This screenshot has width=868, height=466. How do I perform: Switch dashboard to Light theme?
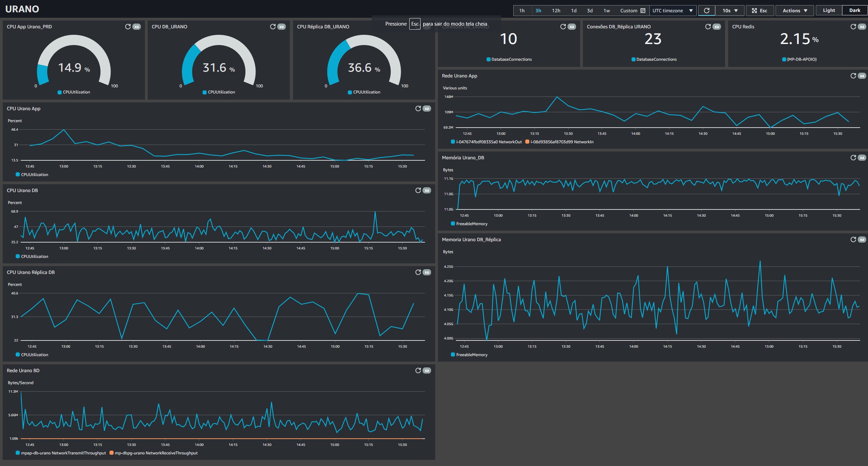pos(829,10)
